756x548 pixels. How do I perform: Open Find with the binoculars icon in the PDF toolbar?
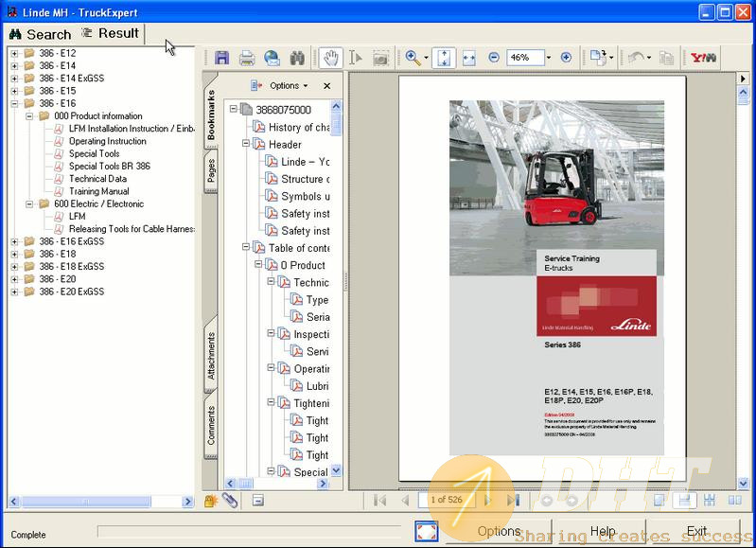(x=297, y=58)
